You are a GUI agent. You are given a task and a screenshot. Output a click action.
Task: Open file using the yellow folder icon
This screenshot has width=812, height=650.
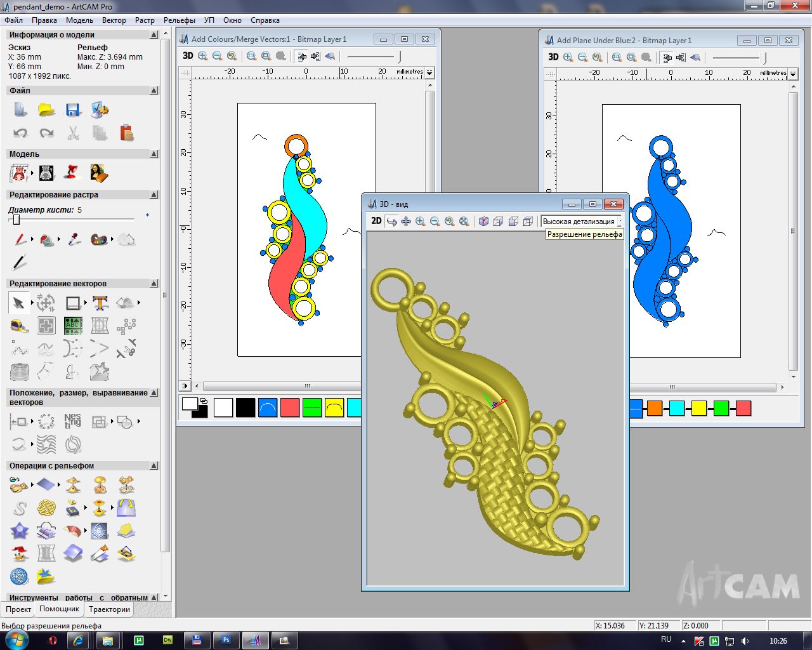46,110
